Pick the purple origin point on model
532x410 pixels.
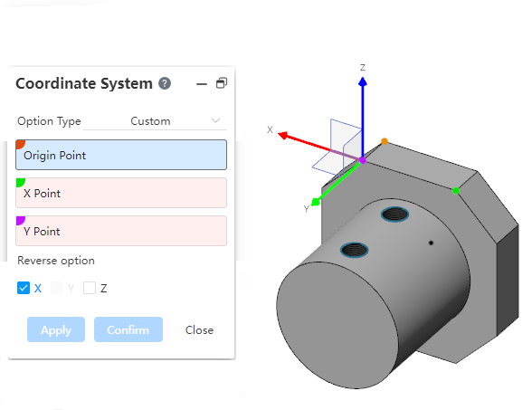pos(363,160)
